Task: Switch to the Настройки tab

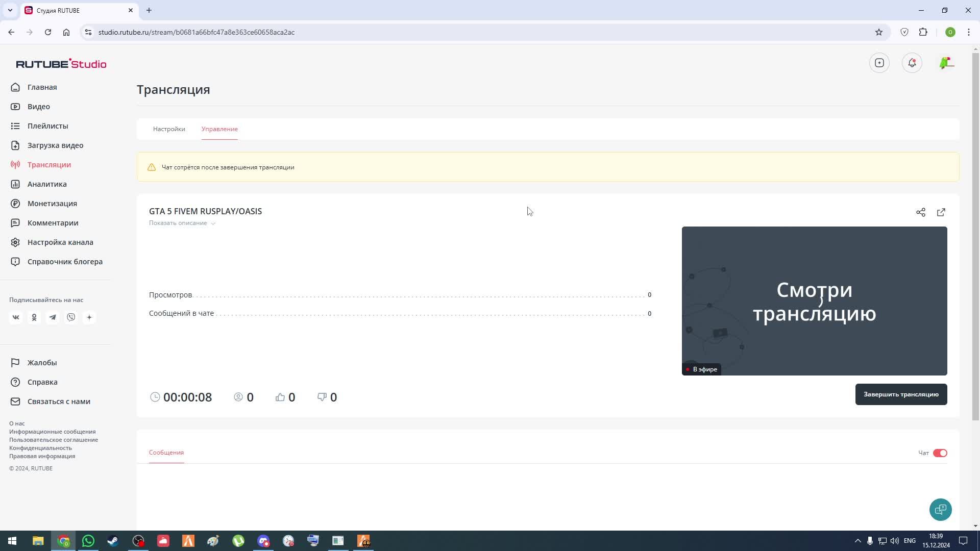Action: (169, 129)
